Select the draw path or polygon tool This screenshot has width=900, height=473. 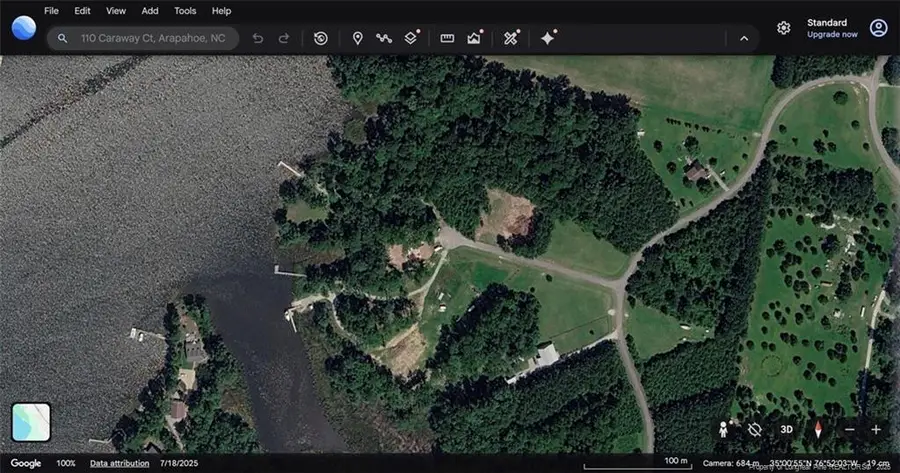[383, 38]
